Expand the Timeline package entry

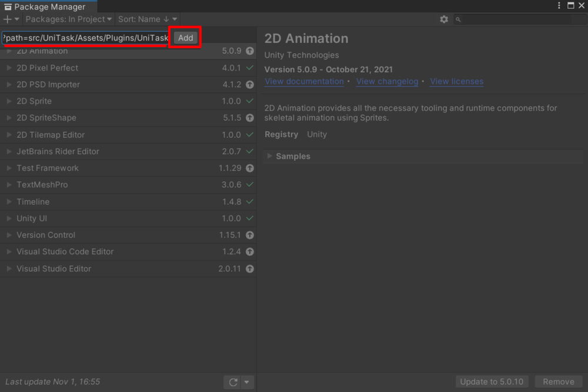[9, 202]
